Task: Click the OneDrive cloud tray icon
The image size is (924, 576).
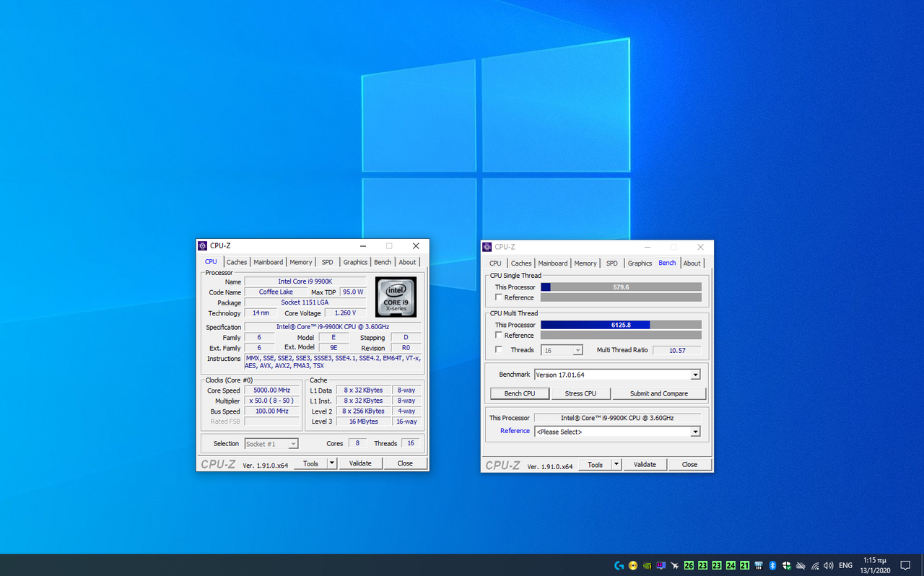Action: pyautogui.click(x=801, y=566)
